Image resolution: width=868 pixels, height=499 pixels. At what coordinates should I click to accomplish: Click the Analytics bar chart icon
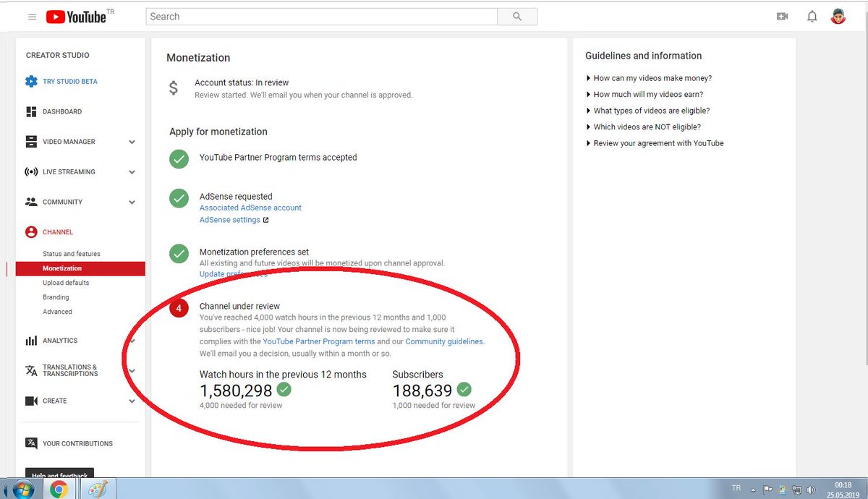31,341
